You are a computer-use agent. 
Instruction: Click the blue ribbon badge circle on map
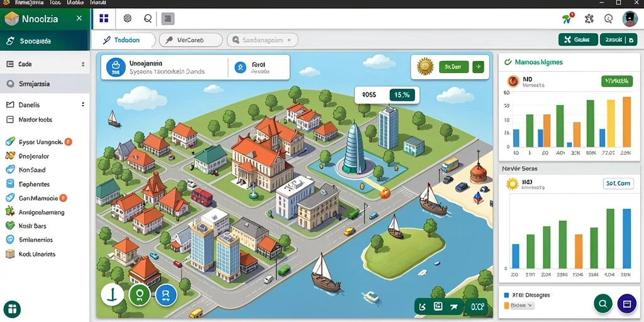(166, 295)
